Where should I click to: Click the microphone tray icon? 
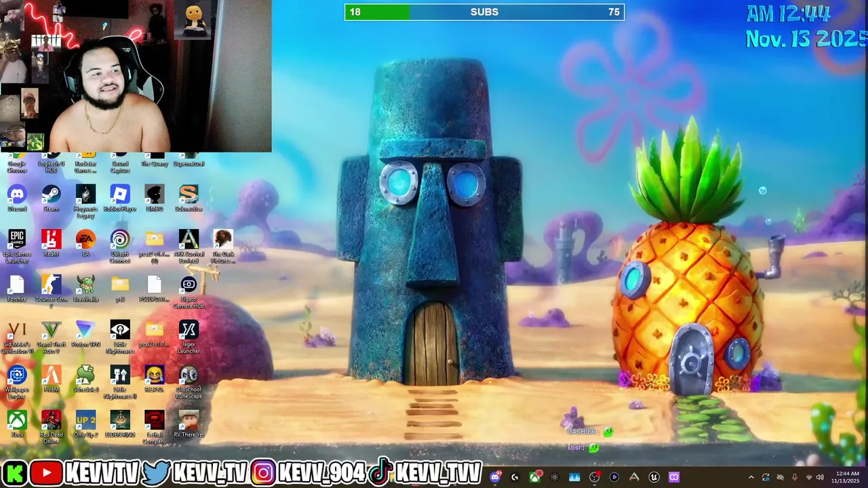pos(794,477)
